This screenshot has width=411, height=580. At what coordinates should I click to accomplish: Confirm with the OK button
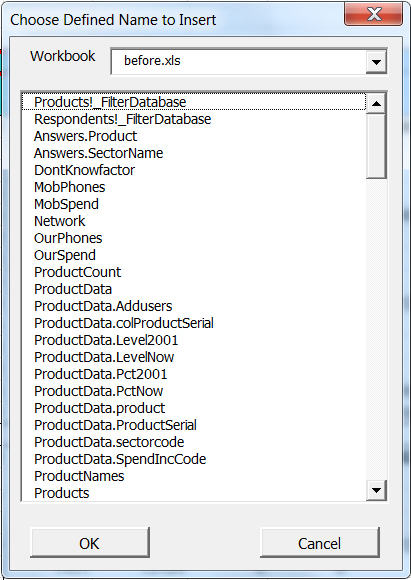click(x=90, y=543)
